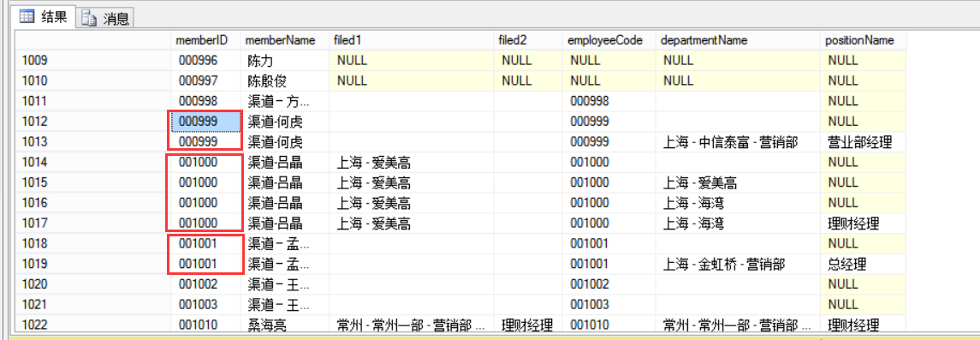Switch to the 结果 tab
Viewport: 980px width, 340px height.
point(45,17)
